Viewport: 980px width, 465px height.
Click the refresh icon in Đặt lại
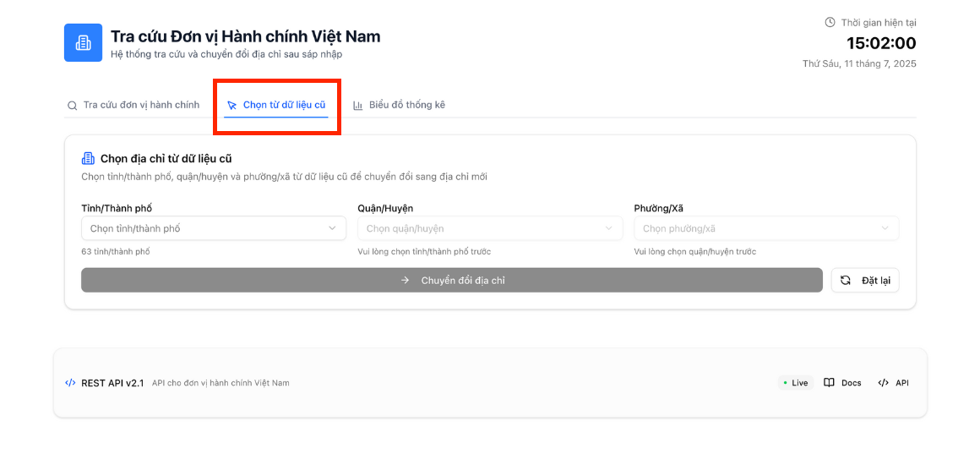[x=846, y=281]
